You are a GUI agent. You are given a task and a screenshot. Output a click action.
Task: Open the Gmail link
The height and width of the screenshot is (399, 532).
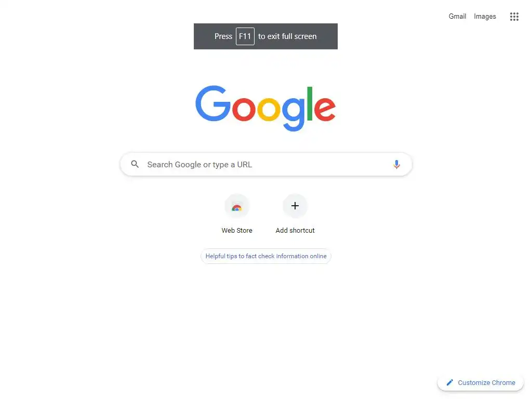tap(457, 16)
